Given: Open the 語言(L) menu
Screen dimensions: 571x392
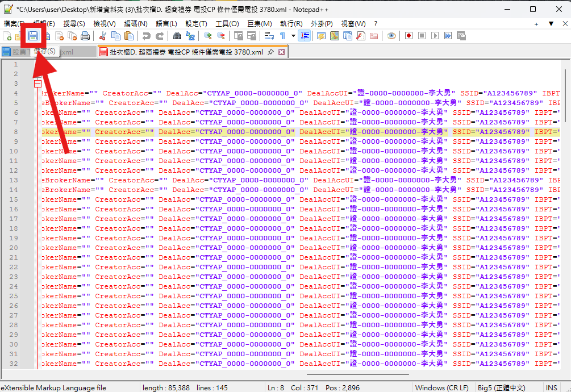Looking at the screenshot, I should coord(166,24).
